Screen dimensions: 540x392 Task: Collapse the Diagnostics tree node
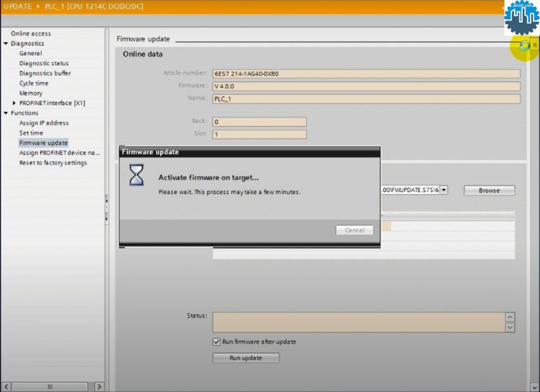click(6, 43)
